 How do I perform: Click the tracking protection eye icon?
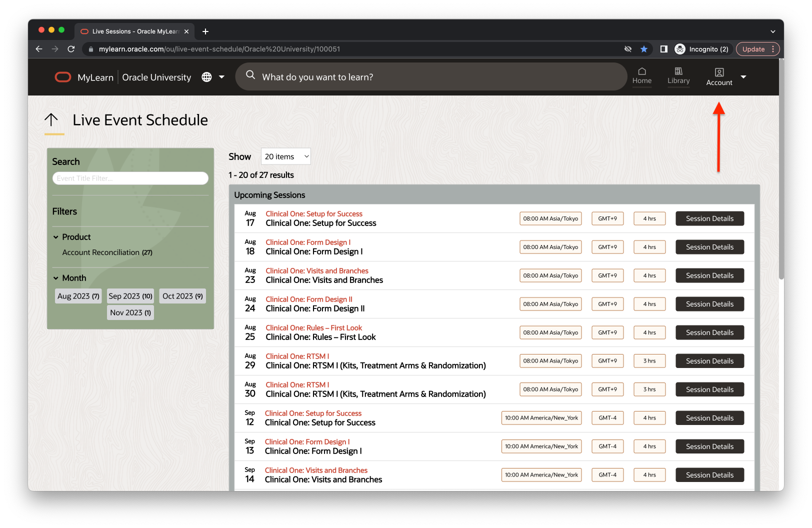pyautogui.click(x=628, y=49)
